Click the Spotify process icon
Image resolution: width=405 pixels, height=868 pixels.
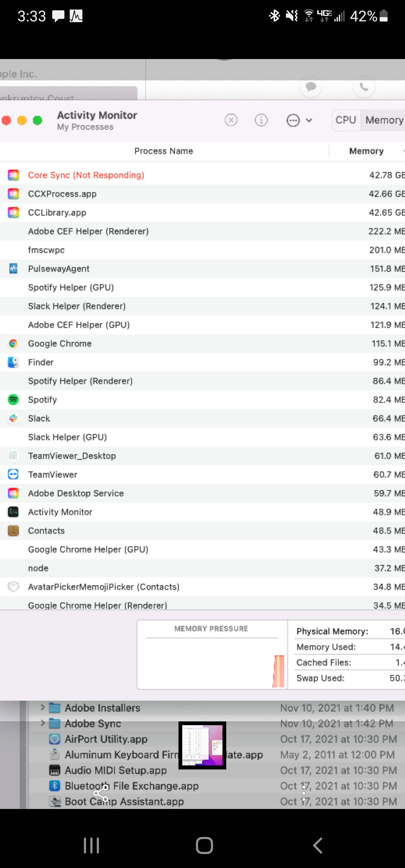click(13, 400)
